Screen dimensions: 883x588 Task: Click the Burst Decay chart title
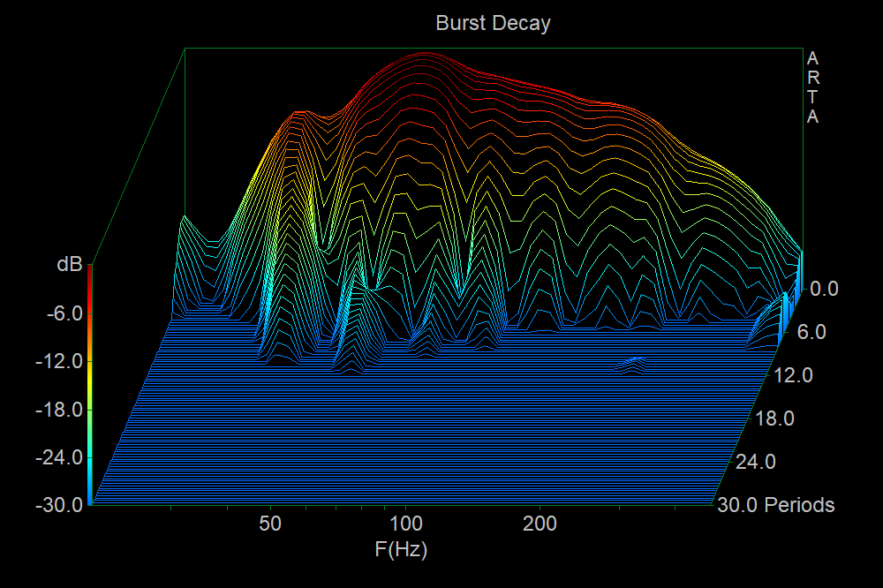[x=493, y=23]
